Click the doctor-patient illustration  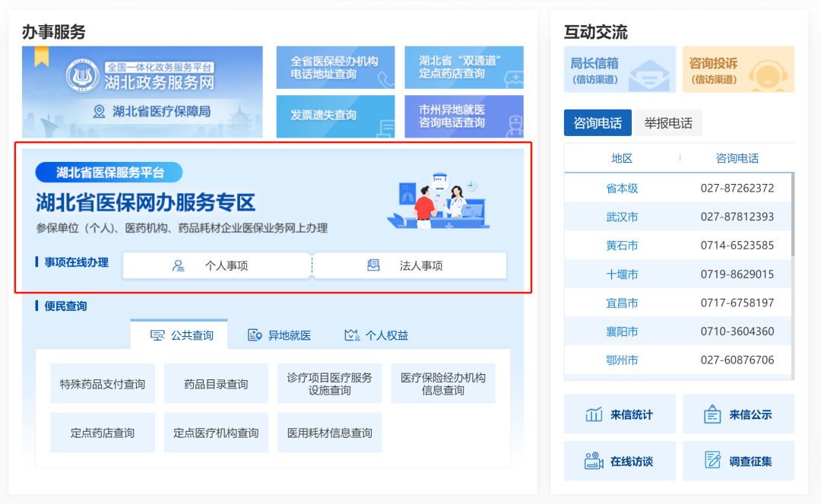point(439,201)
